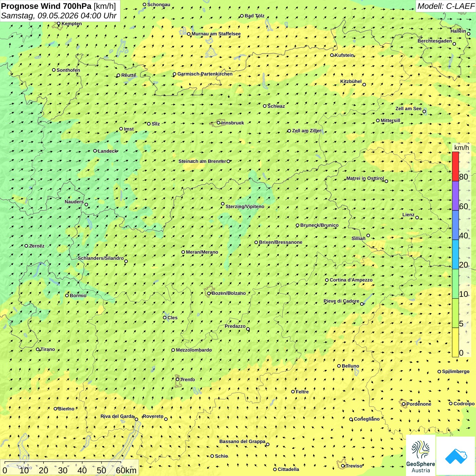Click the Prognose Wind 700hPa title

coord(46,6)
